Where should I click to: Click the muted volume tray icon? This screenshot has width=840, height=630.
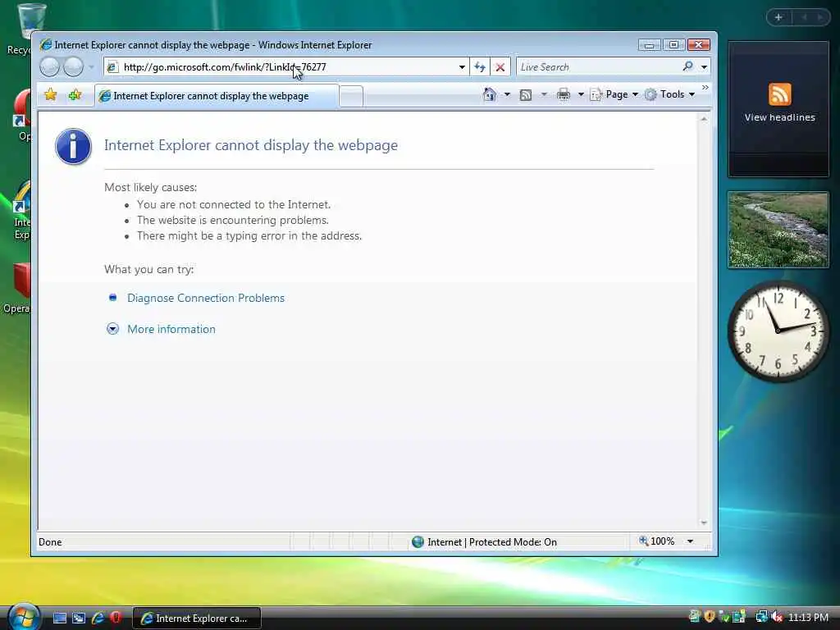(x=777, y=617)
